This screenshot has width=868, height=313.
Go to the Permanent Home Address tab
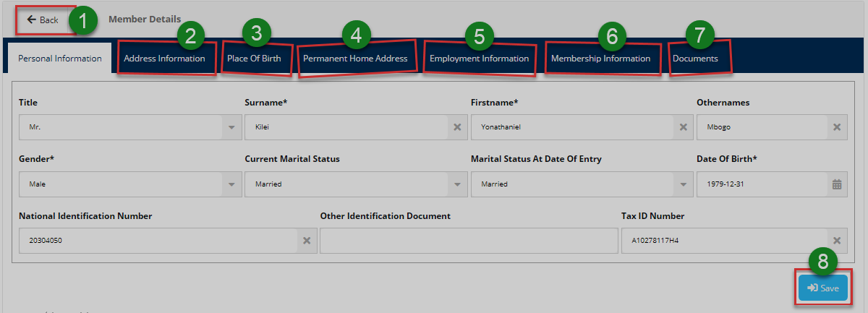(x=355, y=59)
